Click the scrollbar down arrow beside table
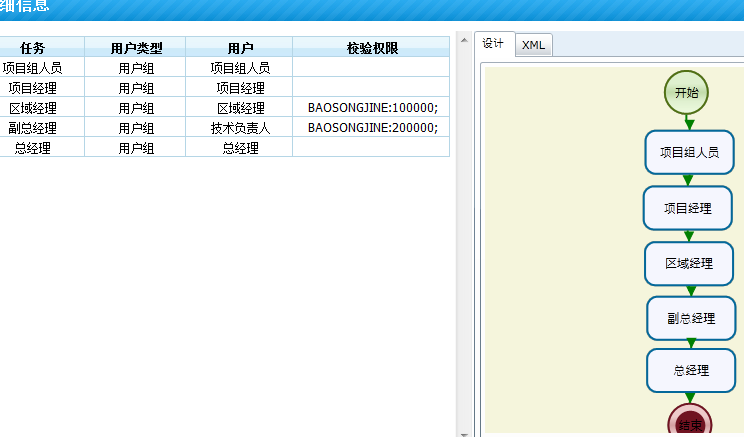The image size is (744, 437). point(463,433)
